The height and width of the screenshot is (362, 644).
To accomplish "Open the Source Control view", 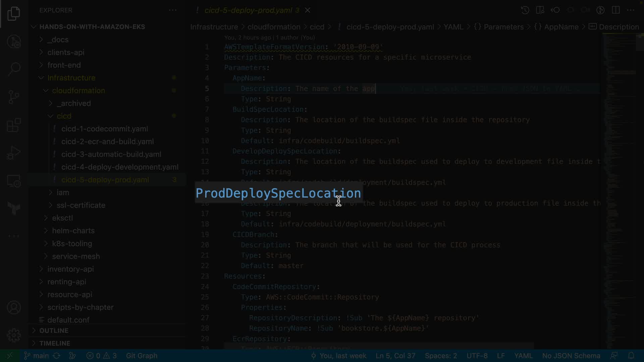I will click(x=14, y=97).
